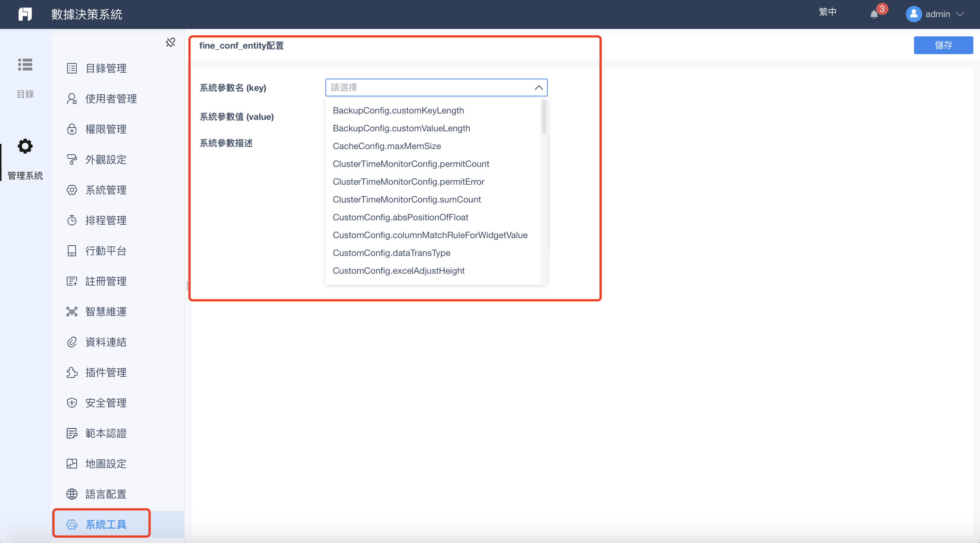Screen dimensions: 980x543
Task: Click the FineReport logo icon
Action: tap(25, 14)
